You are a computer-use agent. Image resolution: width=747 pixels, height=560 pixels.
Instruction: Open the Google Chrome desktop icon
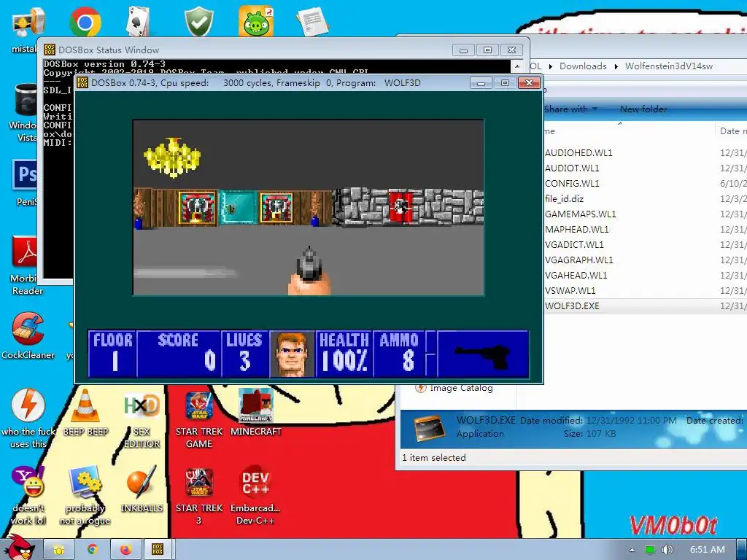point(85,22)
